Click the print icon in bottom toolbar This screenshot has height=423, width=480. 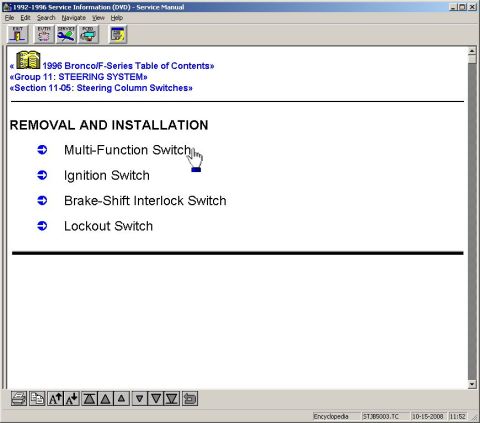[x=19, y=398]
